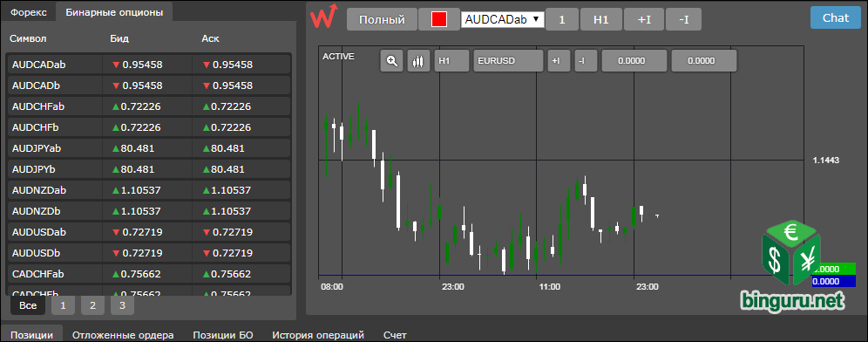Select the AUDJPYab symbol row
The width and height of the screenshot is (868, 342).
(149, 148)
